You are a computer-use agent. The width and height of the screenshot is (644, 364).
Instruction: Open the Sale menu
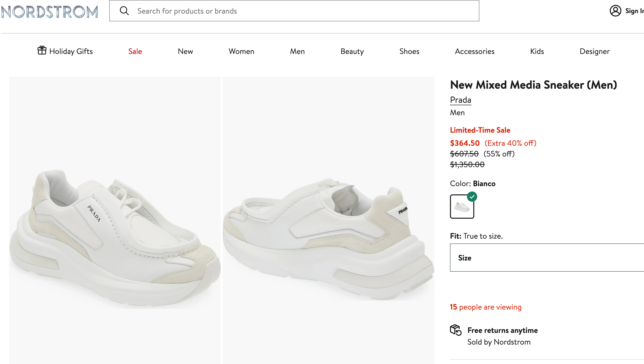click(x=135, y=51)
